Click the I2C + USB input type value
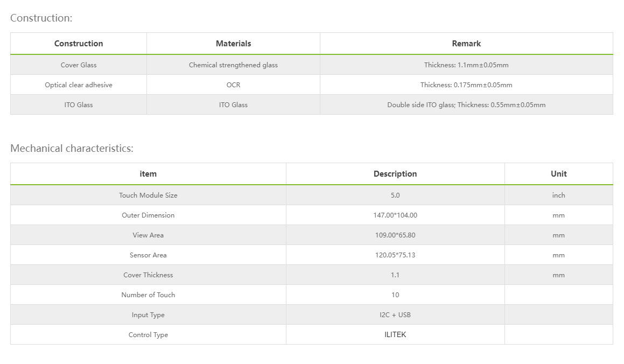Image resolution: width=624 pixels, height=364 pixels. tap(395, 315)
